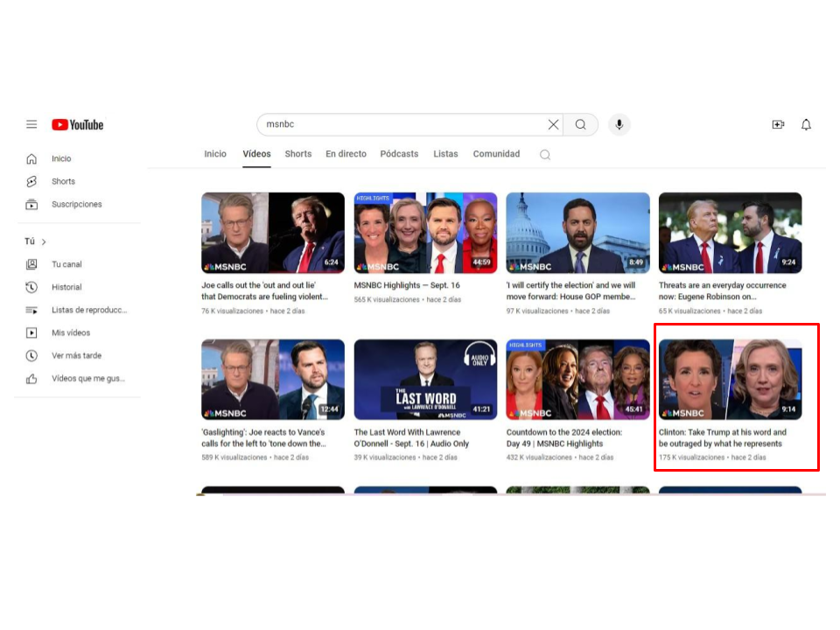Image resolution: width=840 pixels, height=630 pixels.
Task: Open the En directo tab
Action: pos(346,154)
